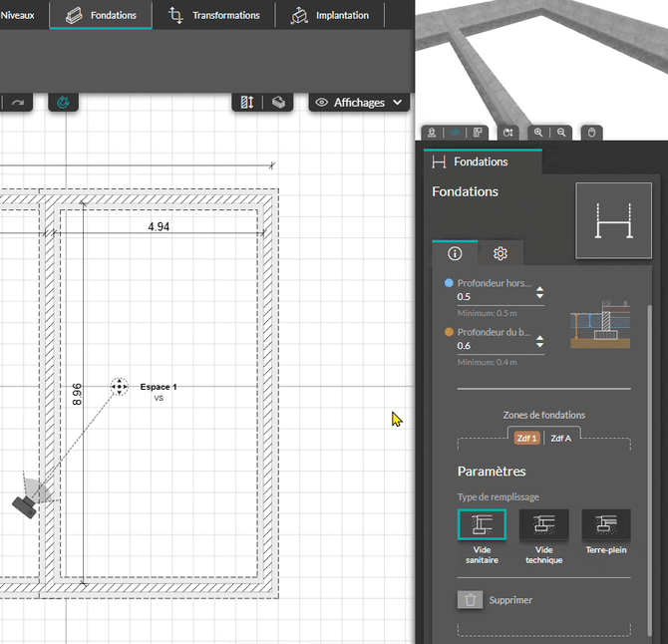Zoom in the 3D view

coord(538,133)
